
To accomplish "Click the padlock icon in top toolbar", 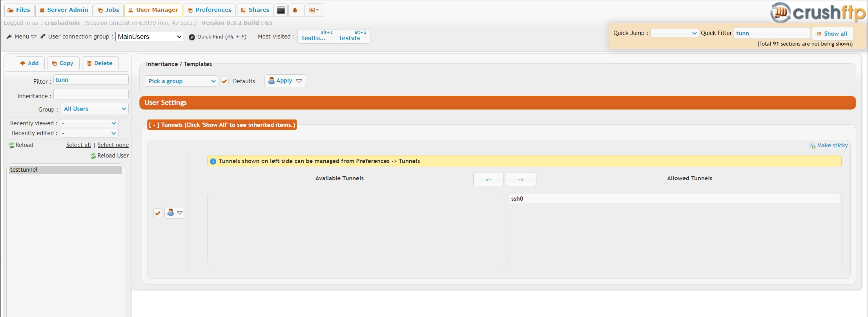I will click(295, 10).
